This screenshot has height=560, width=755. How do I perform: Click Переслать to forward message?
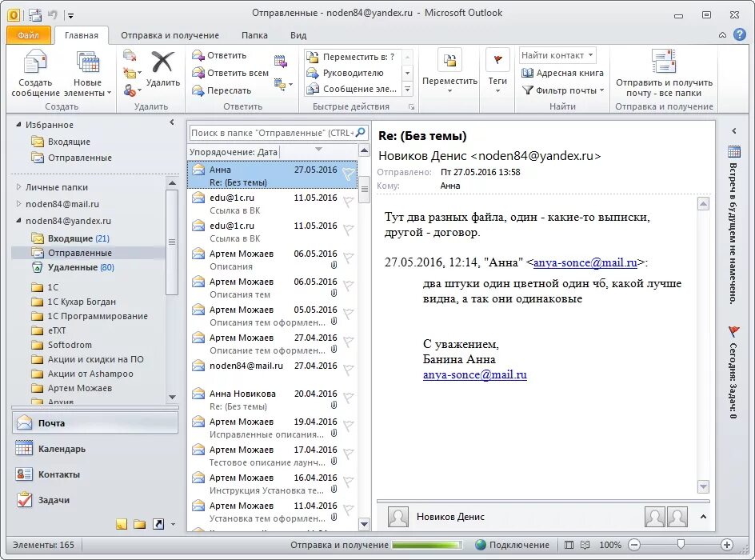click(x=222, y=90)
